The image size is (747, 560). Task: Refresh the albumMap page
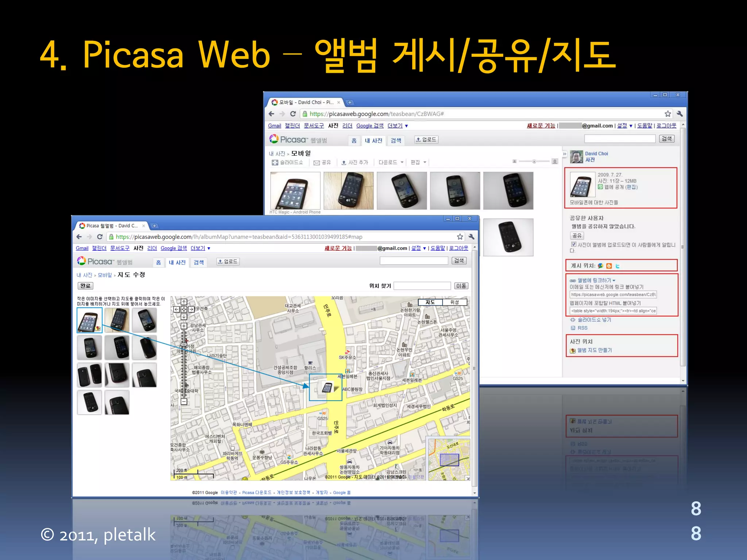[100, 237]
